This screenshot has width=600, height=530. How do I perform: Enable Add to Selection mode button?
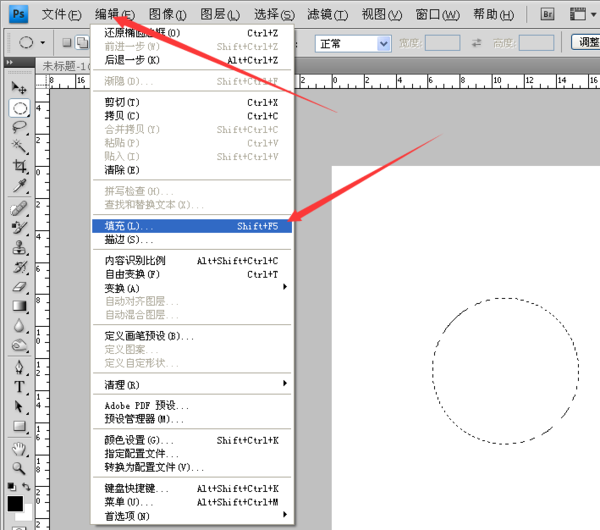[82, 42]
